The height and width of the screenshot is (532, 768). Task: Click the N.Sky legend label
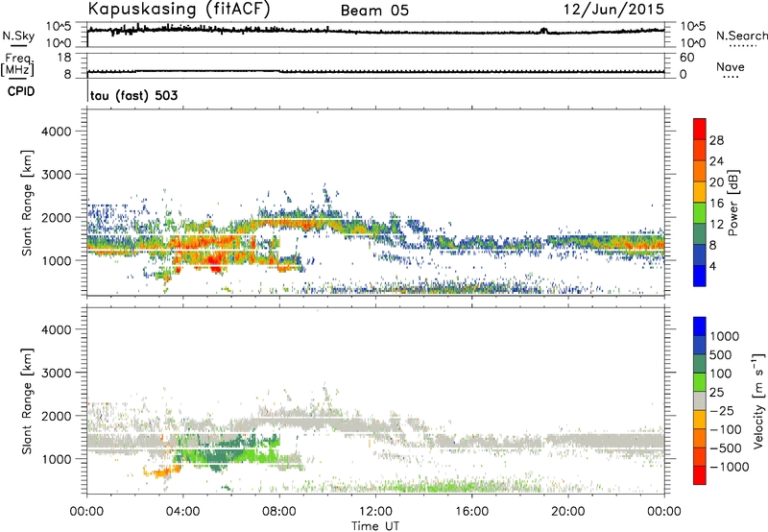18,36
